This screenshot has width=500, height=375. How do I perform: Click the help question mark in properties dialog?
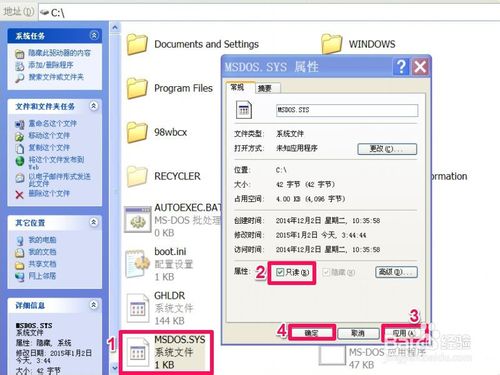[x=401, y=67]
